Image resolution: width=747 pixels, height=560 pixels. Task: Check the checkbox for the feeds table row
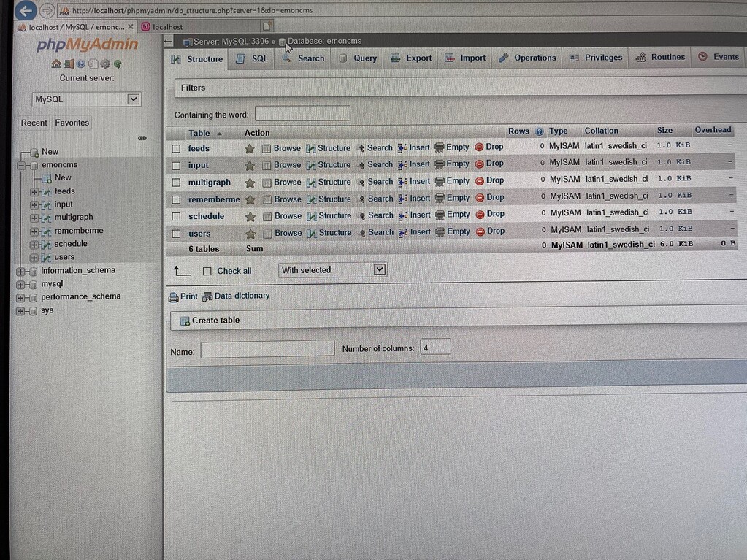click(177, 147)
